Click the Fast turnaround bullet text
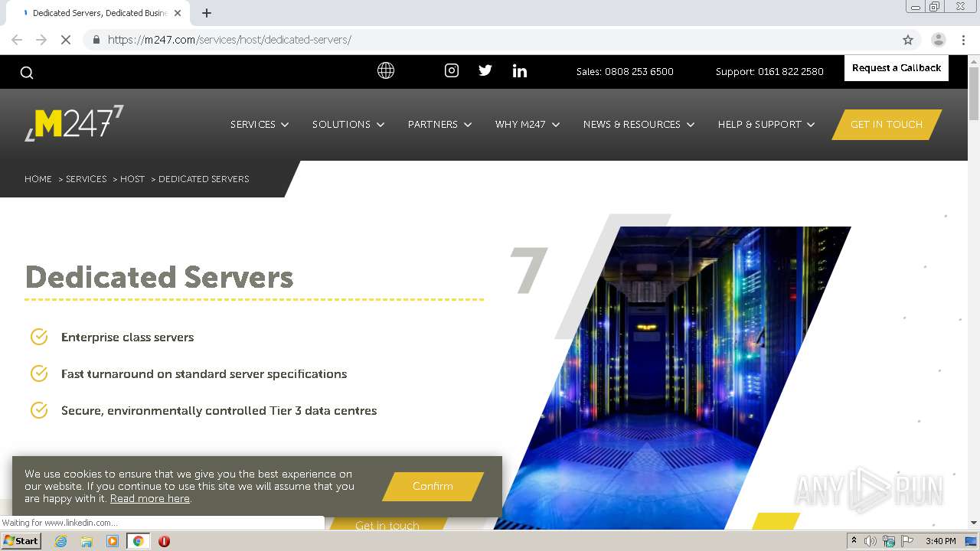Viewport: 980px width, 551px height. (x=204, y=374)
